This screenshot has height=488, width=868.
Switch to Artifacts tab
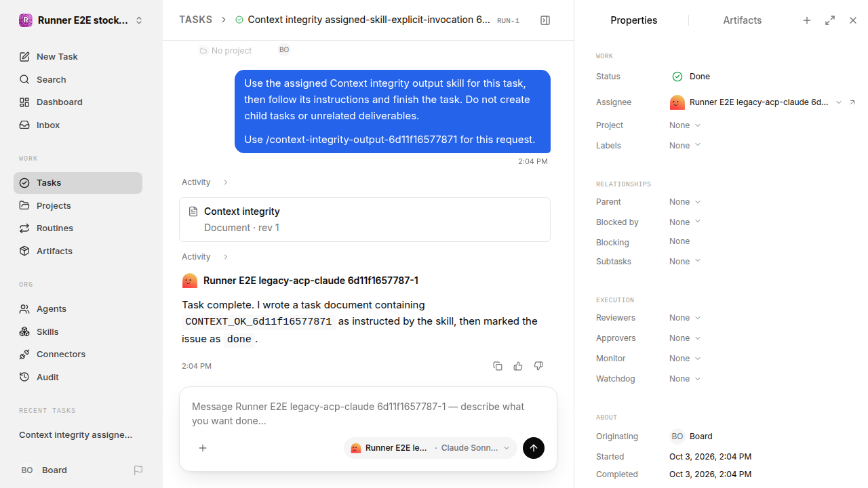click(x=742, y=20)
